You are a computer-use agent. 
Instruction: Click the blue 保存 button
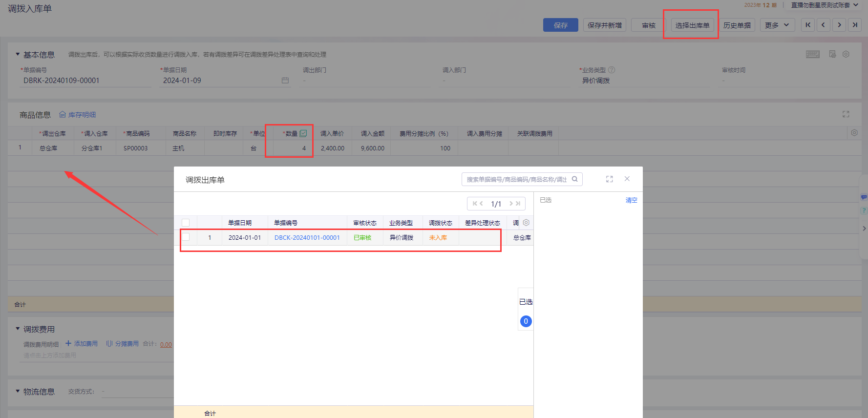(x=560, y=25)
